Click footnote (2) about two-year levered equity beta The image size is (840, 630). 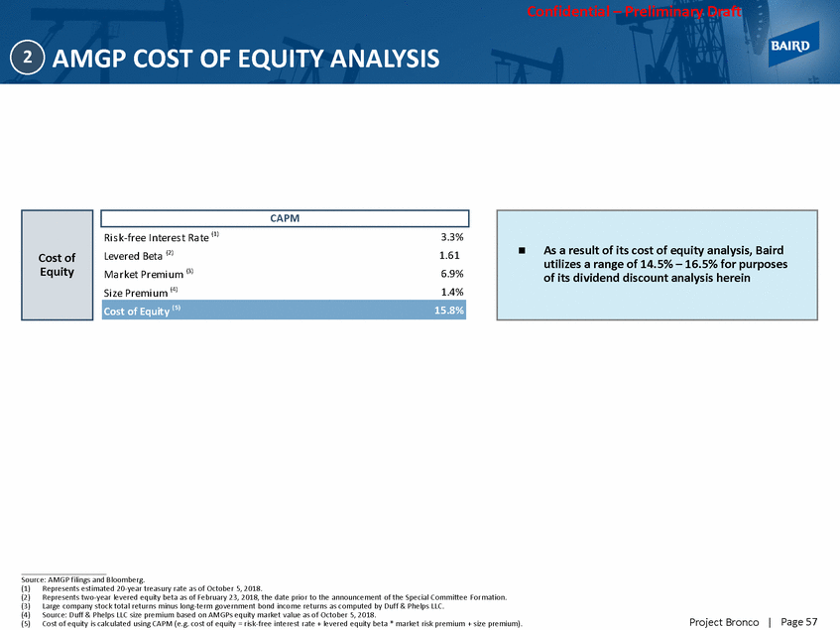(264, 597)
